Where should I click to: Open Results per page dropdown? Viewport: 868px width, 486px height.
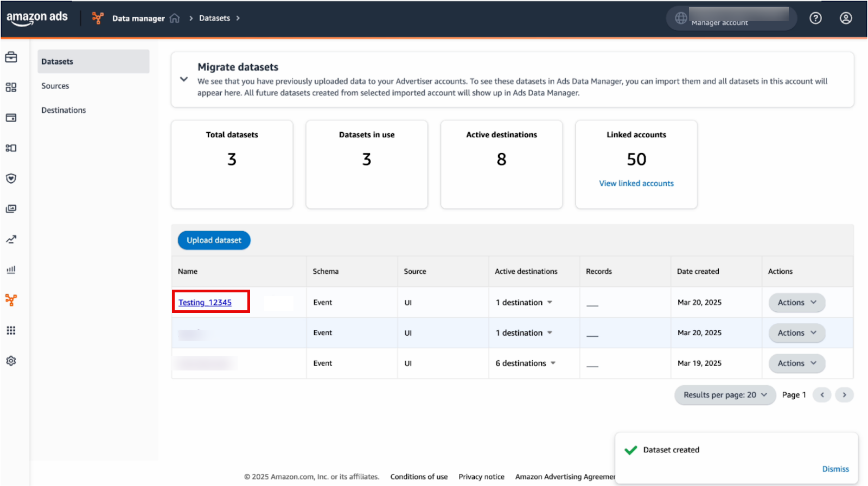pos(725,395)
